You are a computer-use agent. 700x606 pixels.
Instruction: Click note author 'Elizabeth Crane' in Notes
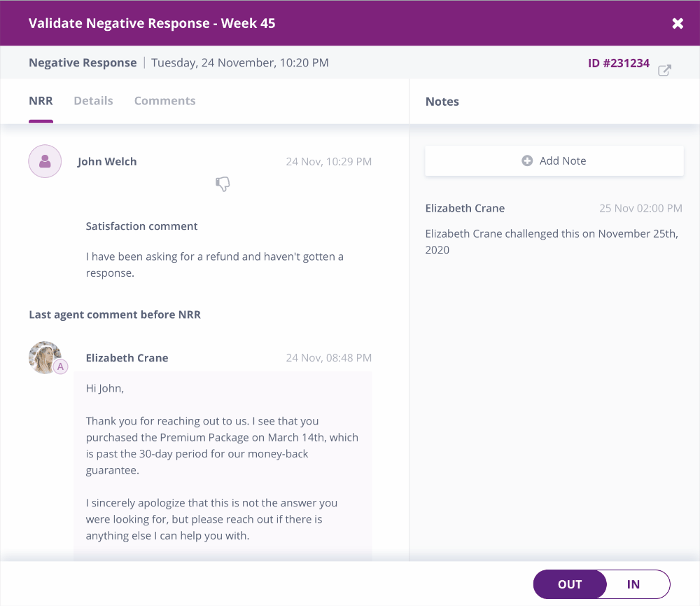pos(465,208)
